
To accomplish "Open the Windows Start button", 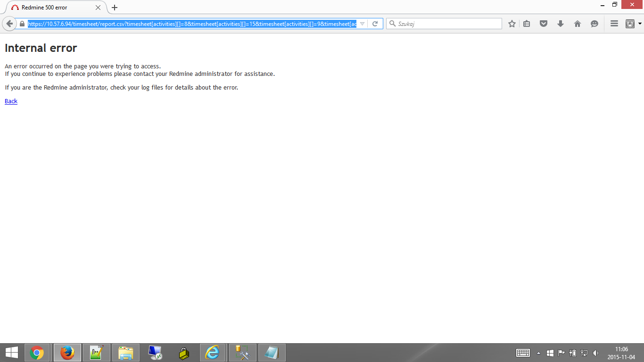I will click(x=11, y=353).
